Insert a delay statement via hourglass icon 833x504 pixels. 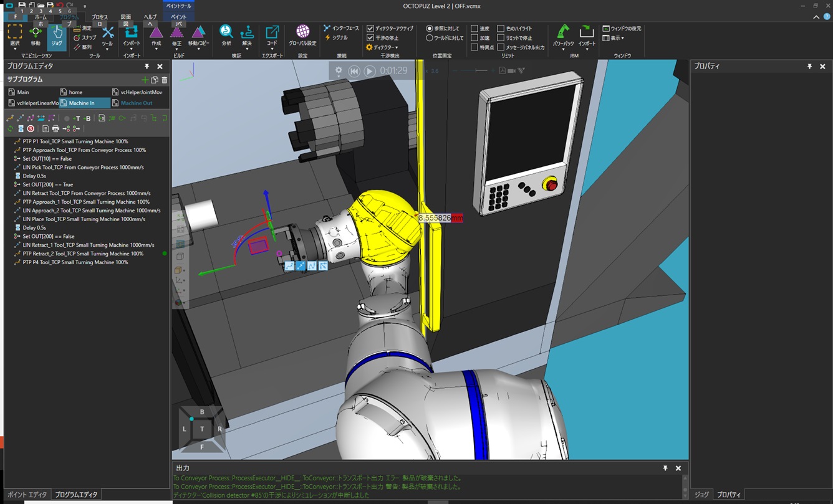(x=21, y=128)
